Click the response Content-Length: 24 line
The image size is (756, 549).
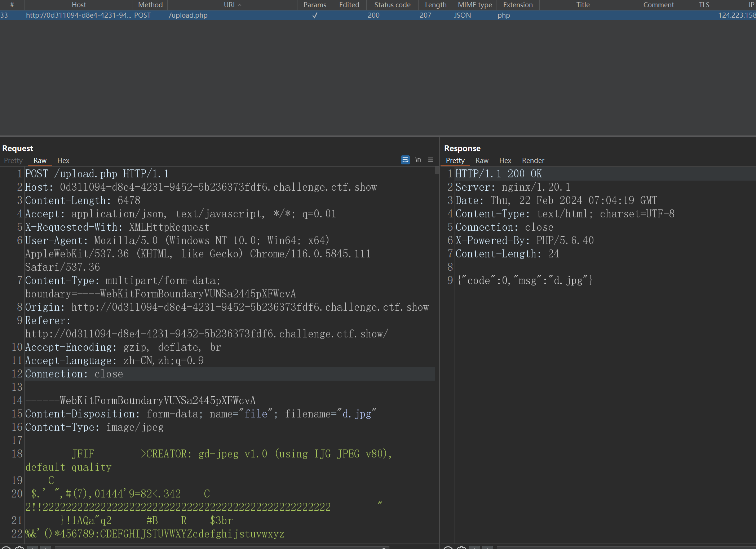[507, 254]
